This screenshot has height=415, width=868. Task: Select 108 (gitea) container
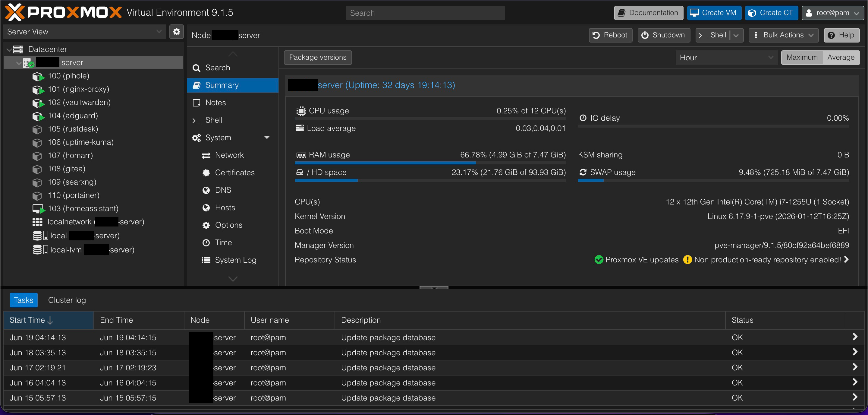66,169
